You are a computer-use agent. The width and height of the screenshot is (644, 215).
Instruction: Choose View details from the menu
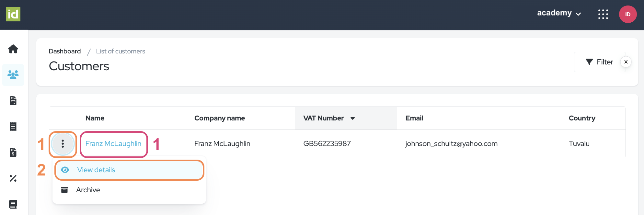[96, 170]
